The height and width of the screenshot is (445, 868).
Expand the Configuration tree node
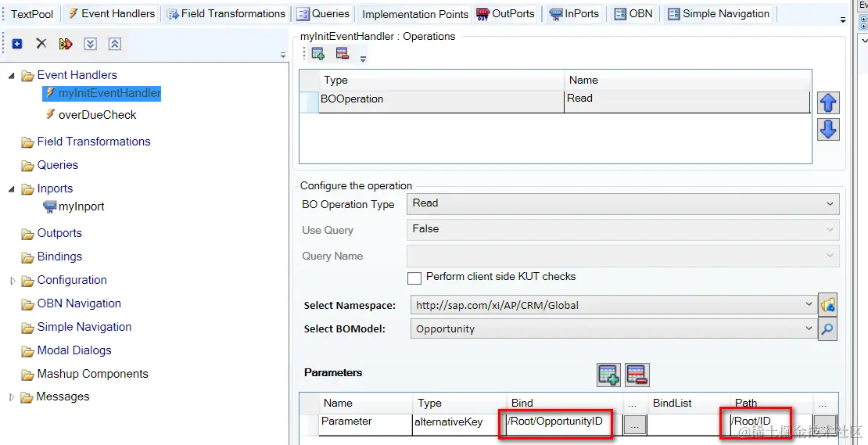point(13,281)
